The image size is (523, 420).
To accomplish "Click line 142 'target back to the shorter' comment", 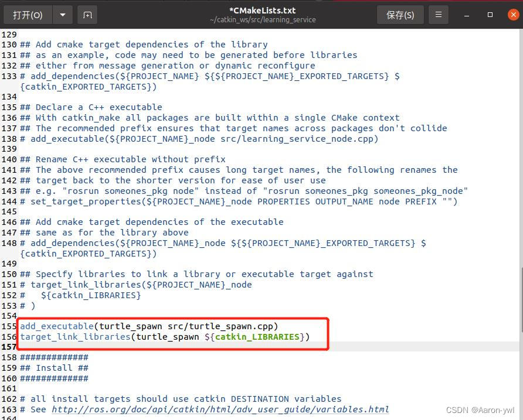I will 173,180.
